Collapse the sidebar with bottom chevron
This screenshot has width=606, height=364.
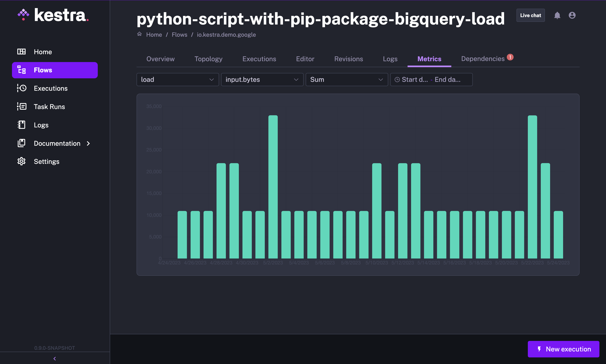pyautogui.click(x=54, y=358)
